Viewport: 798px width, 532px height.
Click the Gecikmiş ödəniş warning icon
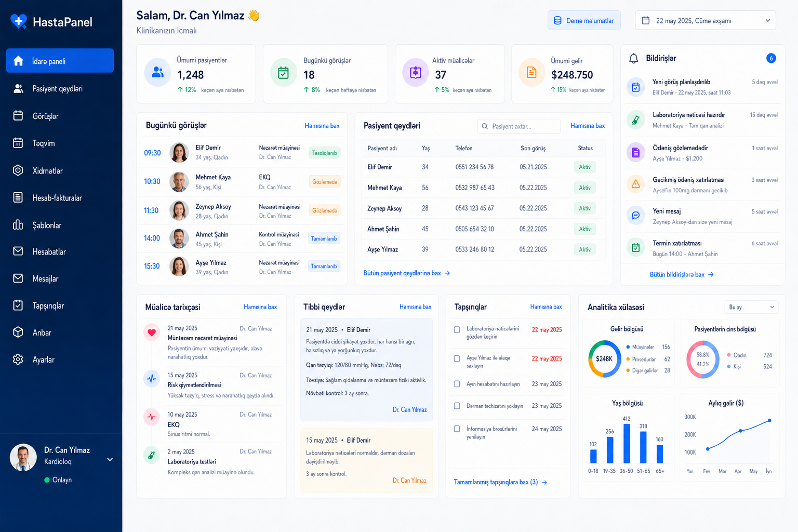coord(635,184)
